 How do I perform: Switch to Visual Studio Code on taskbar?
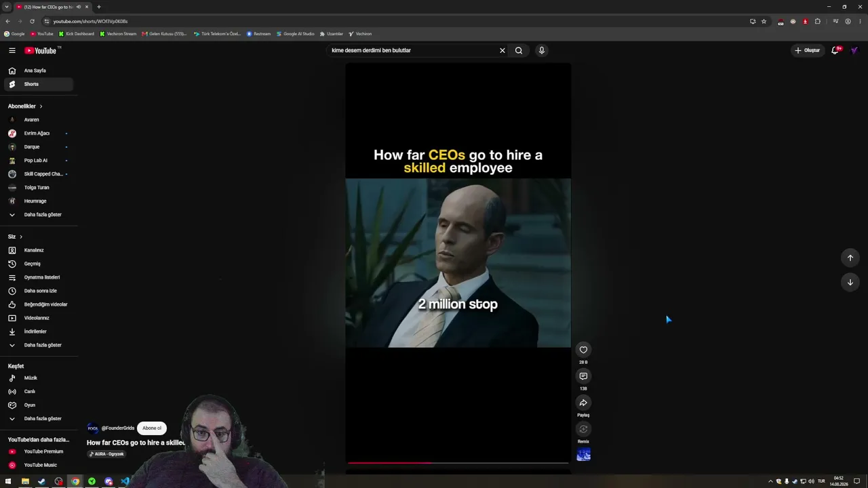125,481
